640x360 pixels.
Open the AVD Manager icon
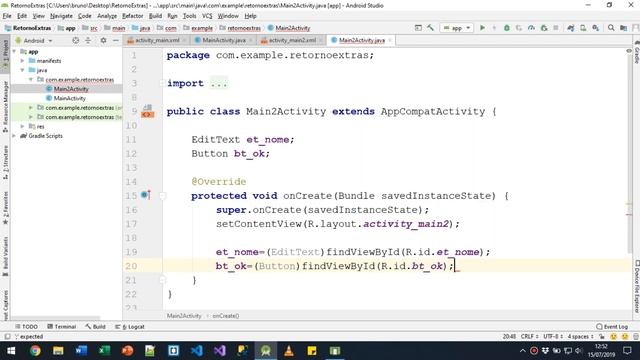(583, 28)
